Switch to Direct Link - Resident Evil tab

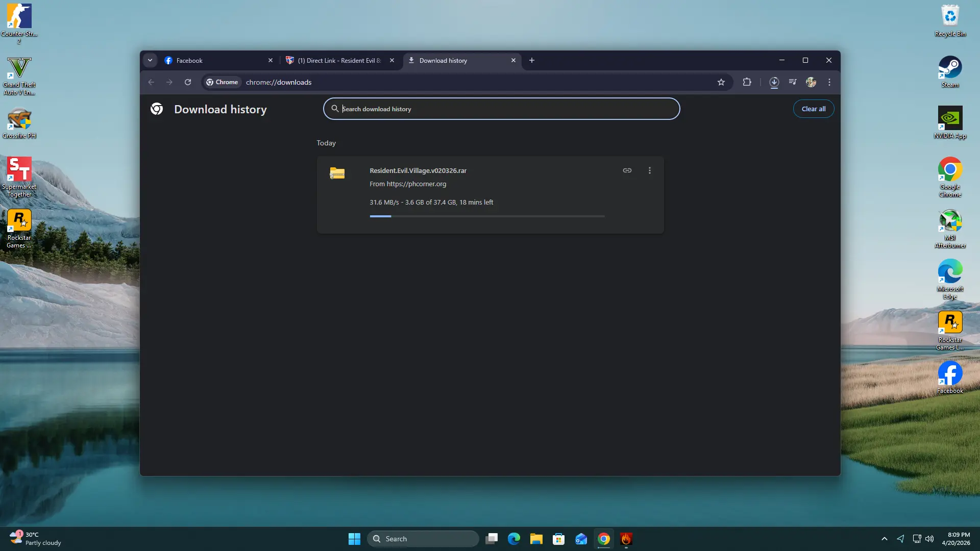tap(340, 60)
